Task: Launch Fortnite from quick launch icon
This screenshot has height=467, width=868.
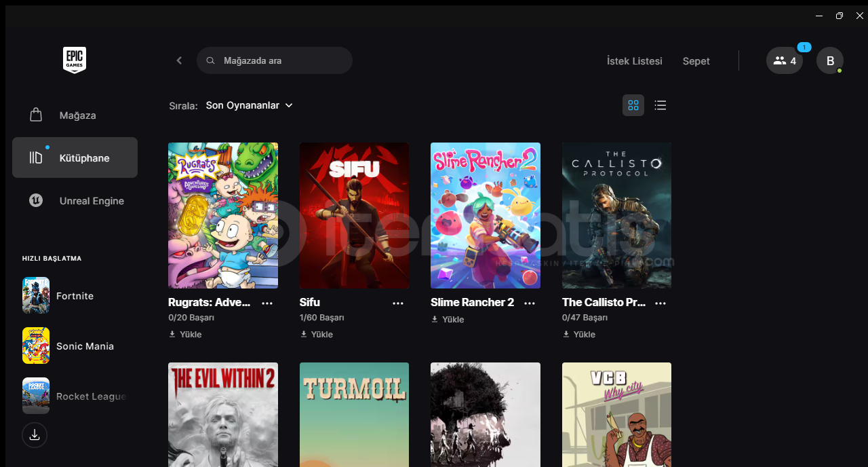Action: 36,295
